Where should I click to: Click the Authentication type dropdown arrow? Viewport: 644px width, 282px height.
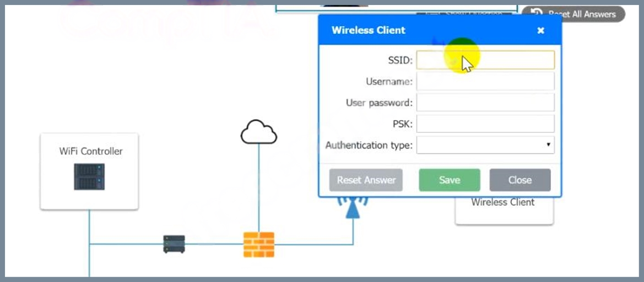548,145
